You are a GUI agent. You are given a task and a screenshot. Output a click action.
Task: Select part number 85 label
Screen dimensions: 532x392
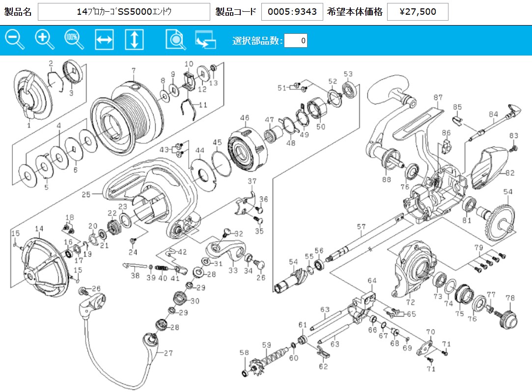click(x=457, y=107)
